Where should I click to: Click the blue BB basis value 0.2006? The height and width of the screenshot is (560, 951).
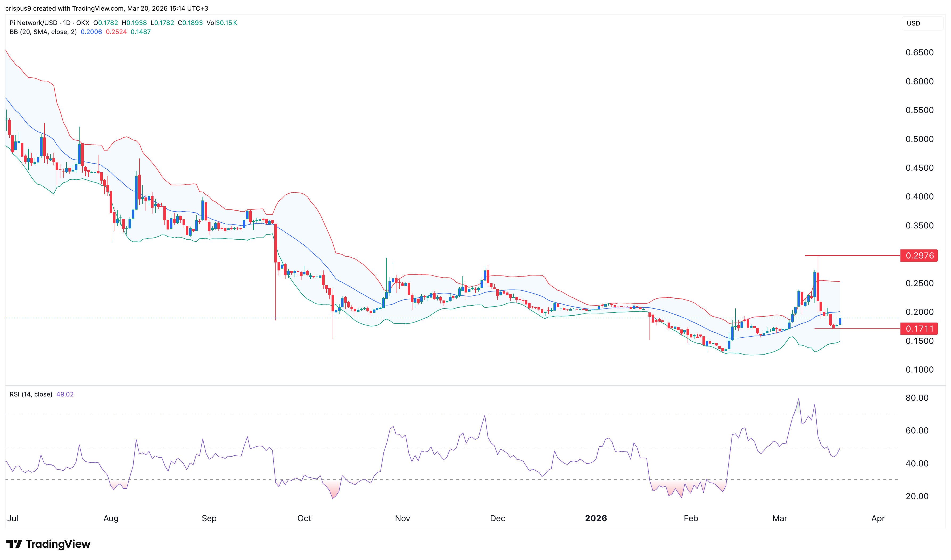[x=91, y=32]
